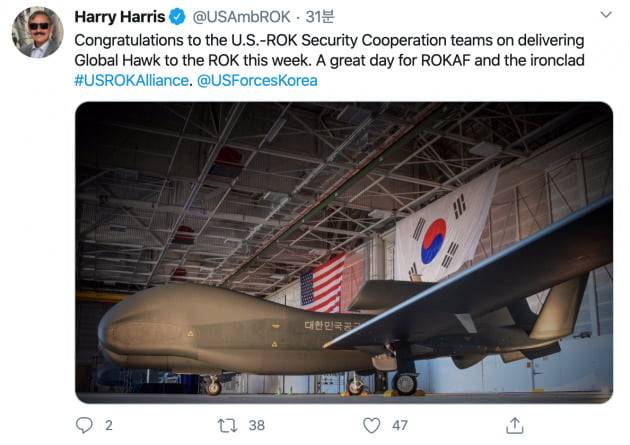Click the share upload icon
This screenshot has height=445, width=630.
click(515, 425)
